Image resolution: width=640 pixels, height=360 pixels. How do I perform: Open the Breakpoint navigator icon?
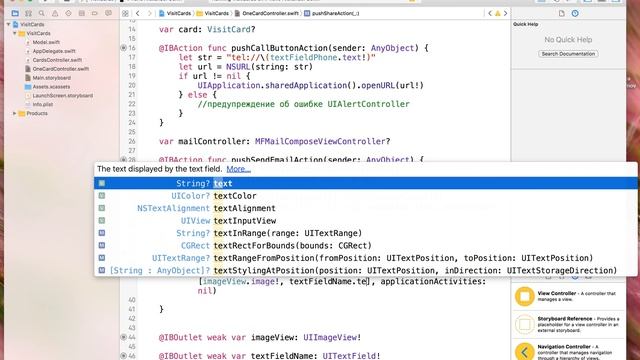coord(95,13)
